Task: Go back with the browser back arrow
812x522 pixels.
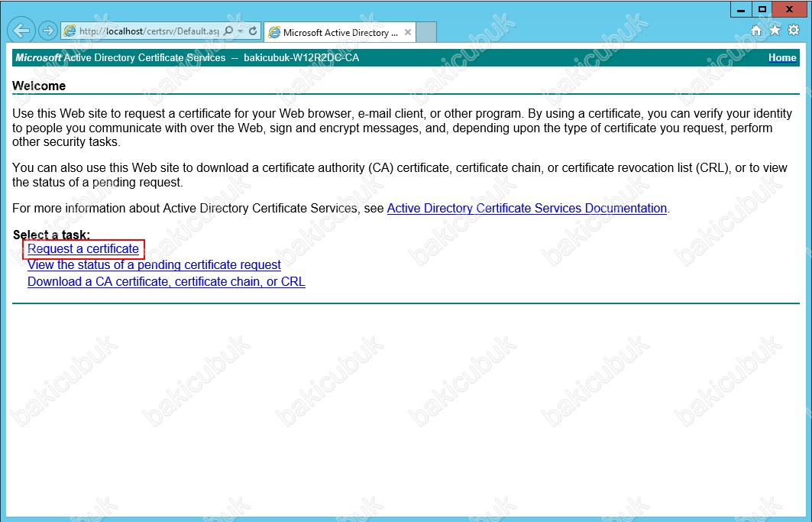Action: (21, 31)
